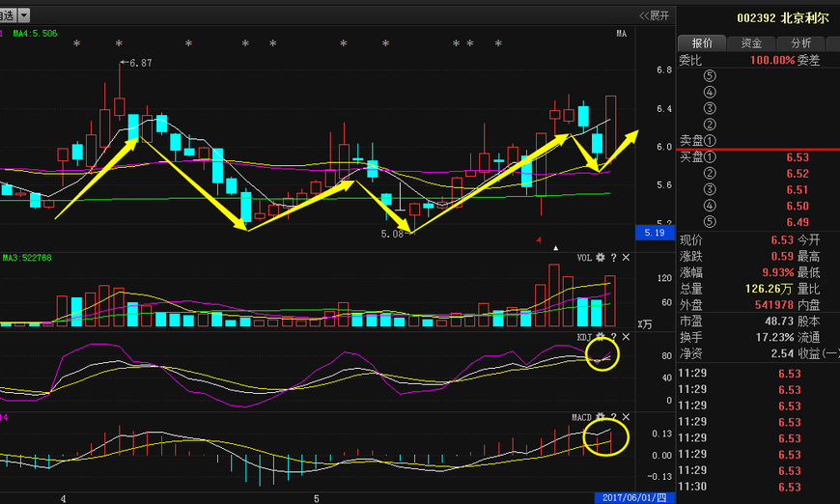
Task: Open the VOL panel help question mark
Action: [613, 258]
